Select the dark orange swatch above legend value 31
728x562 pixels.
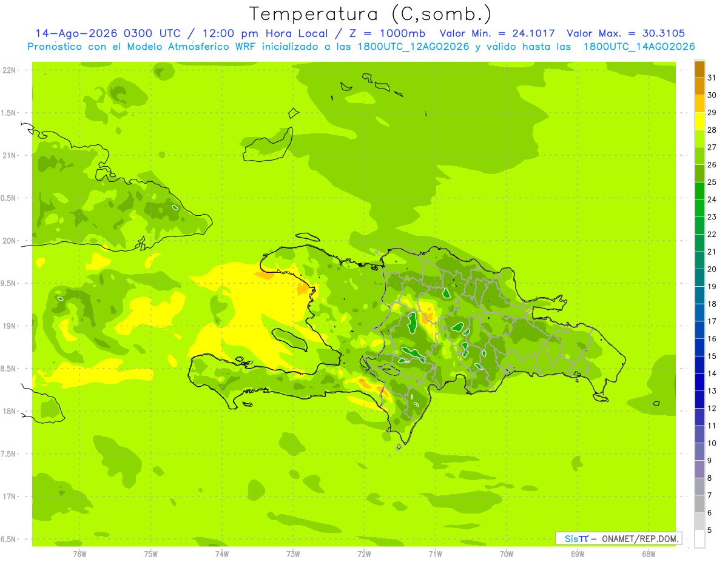click(699, 69)
